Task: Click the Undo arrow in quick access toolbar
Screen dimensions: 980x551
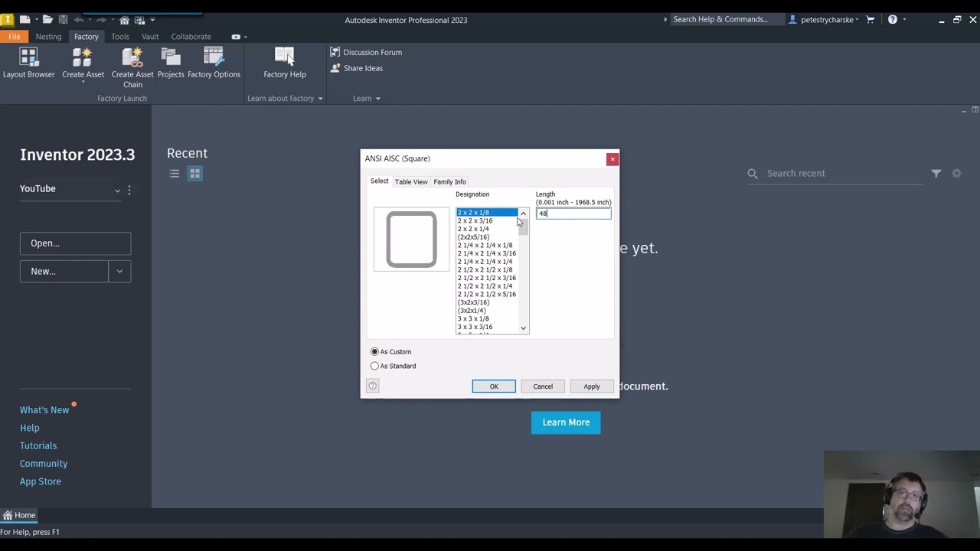Action: [78, 20]
